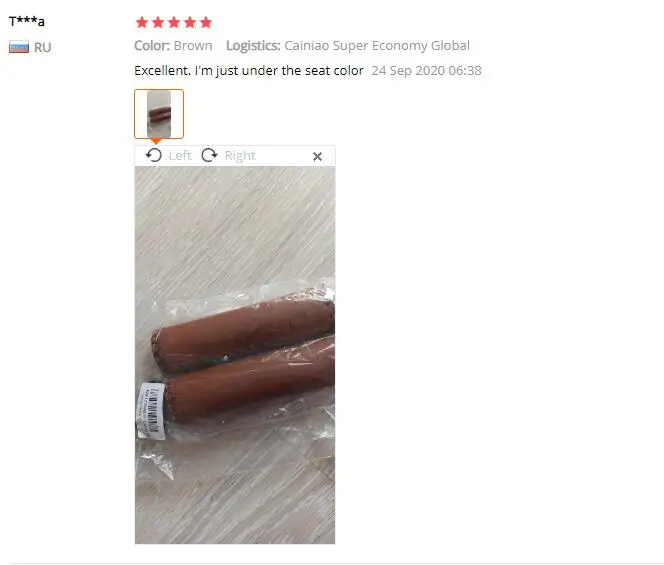Viewport: 664px width, 565px height.
Task: Click the third red rating star
Action: click(174, 22)
